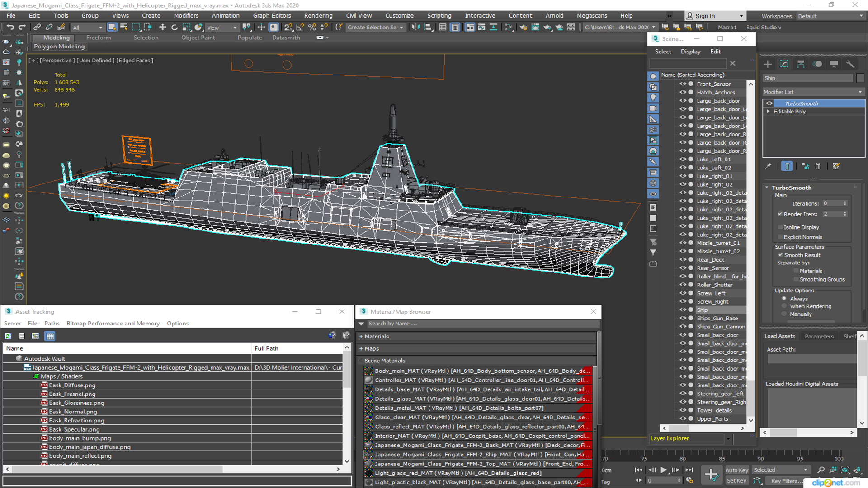
Task: Click the Undo arrow in main toolbar
Action: pyautogui.click(x=10, y=27)
